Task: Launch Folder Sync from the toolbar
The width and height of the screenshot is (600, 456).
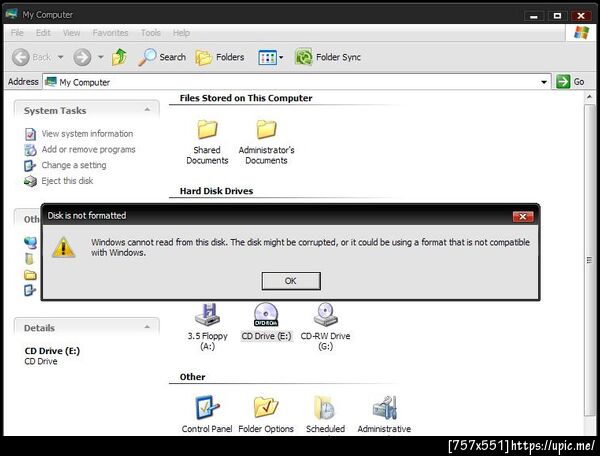Action: click(x=328, y=57)
